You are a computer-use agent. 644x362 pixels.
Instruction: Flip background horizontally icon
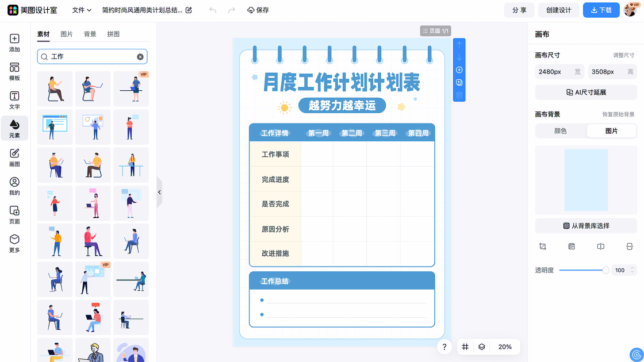click(x=600, y=247)
